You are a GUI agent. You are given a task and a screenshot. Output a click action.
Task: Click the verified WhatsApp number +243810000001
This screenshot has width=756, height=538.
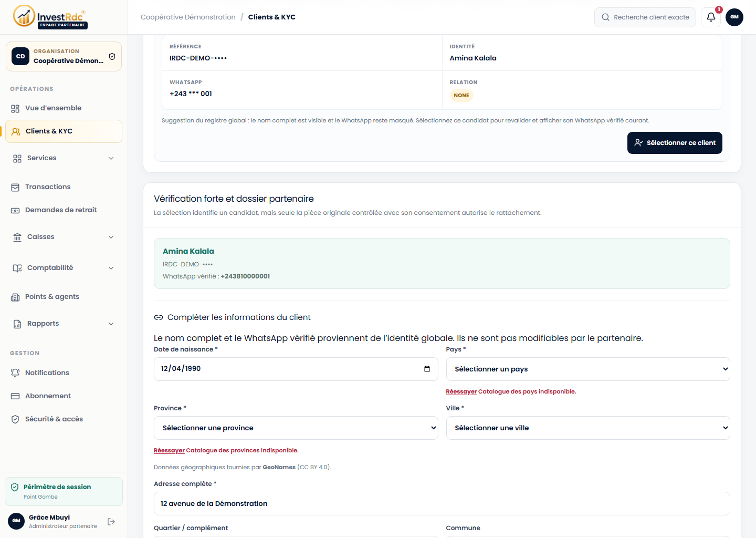coord(245,276)
